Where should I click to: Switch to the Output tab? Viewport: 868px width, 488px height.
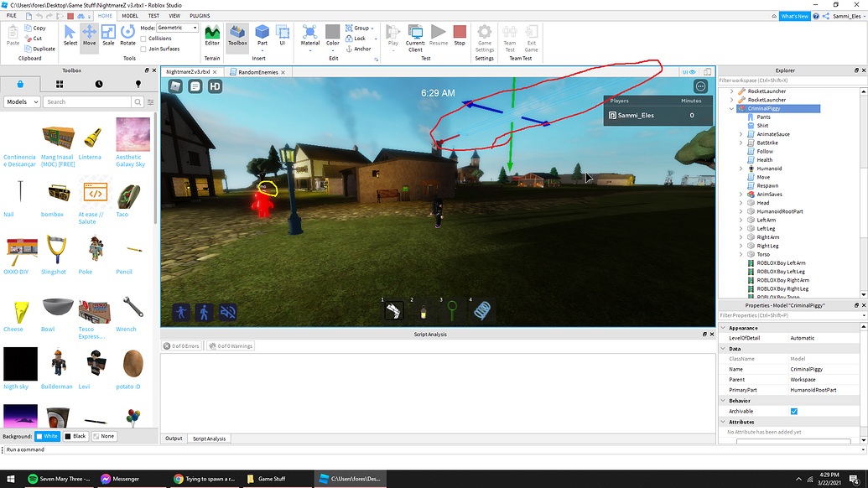coord(174,439)
